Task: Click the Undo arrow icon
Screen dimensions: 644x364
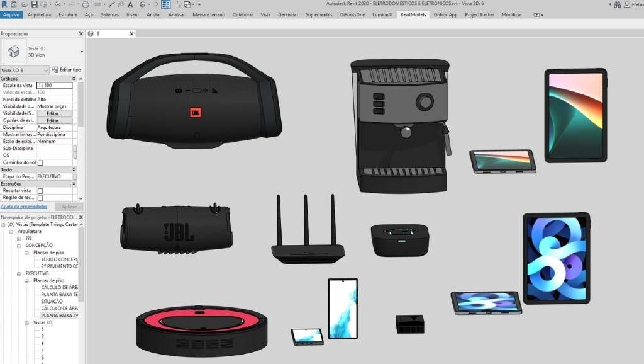Action: coord(58,4)
